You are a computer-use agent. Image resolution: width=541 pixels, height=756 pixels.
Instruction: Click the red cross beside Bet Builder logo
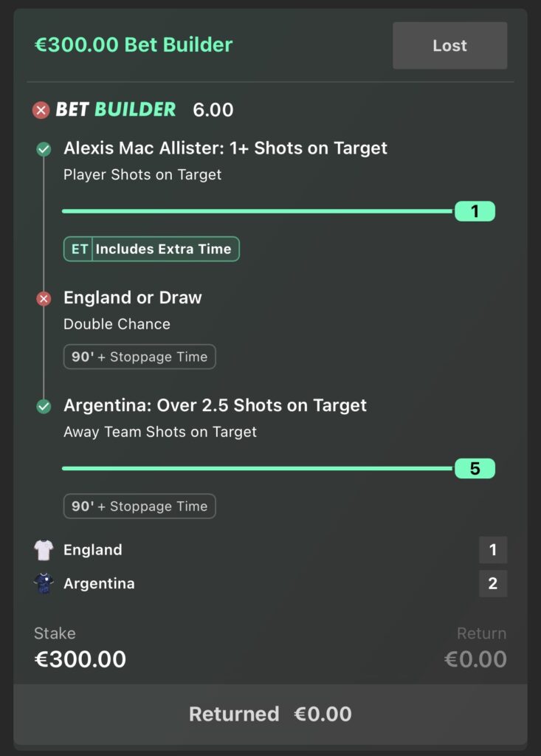pos(41,111)
